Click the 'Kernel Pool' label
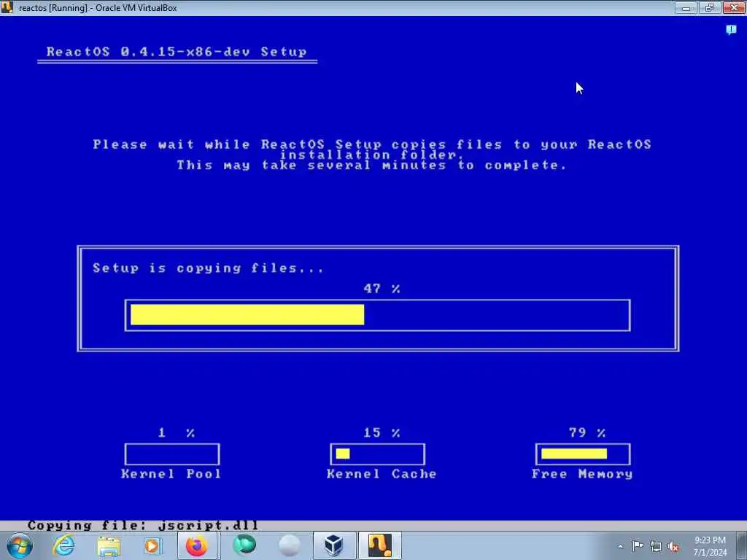The height and width of the screenshot is (560, 747). click(171, 474)
